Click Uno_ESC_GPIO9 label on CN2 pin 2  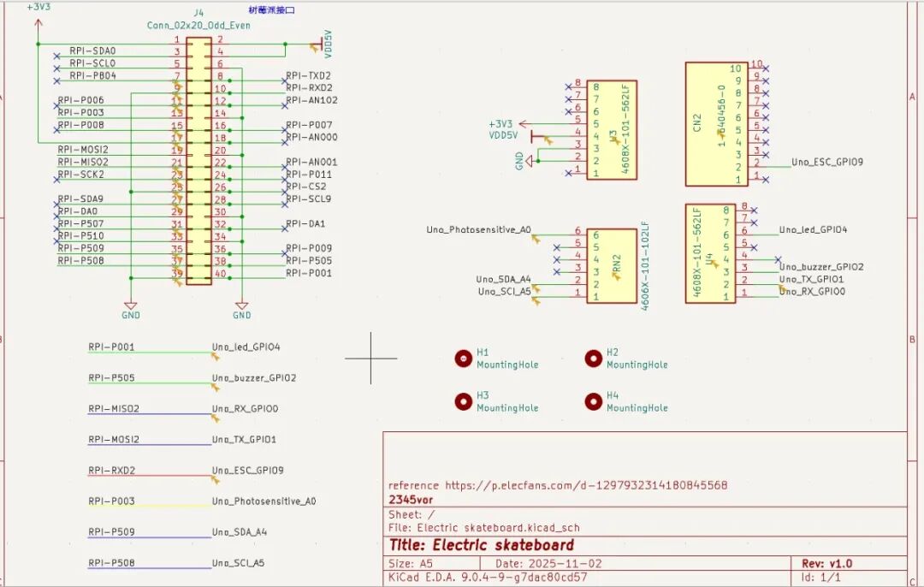point(827,162)
